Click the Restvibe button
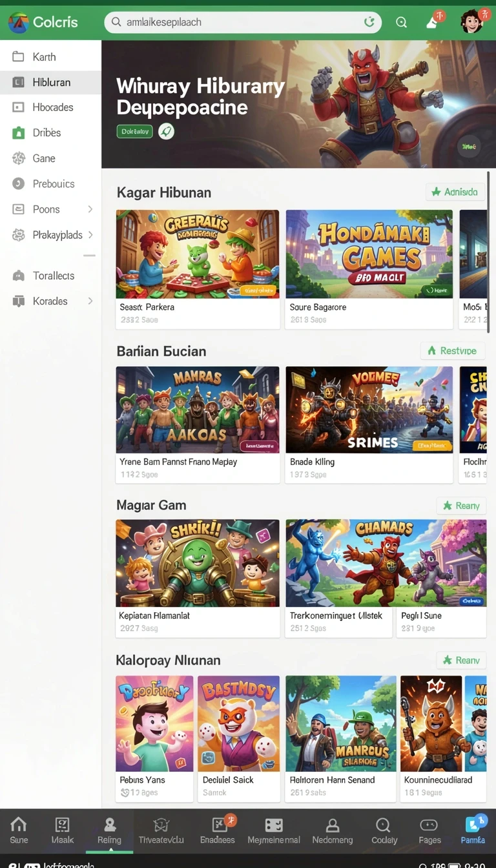Image resolution: width=496 pixels, height=868 pixels. point(452,351)
